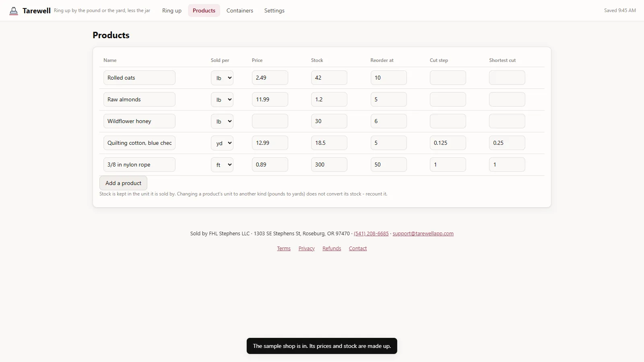Click the support@tarewellapp.com email link
The height and width of the screenshot is (362, 644).
pyautogui.click(x=423, y=234)
